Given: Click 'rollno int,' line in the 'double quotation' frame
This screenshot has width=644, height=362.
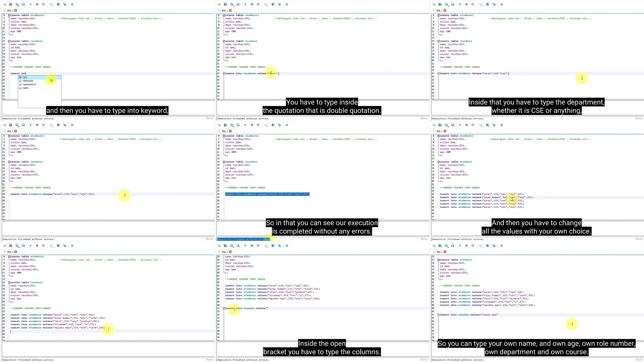Looking at the screenshot, I should tap(233, 21).
